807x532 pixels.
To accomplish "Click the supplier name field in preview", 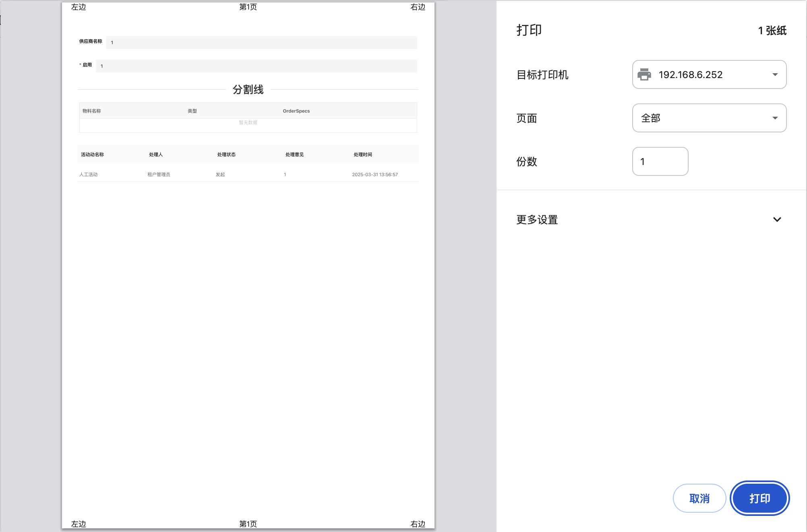I will tap(261, 42).
